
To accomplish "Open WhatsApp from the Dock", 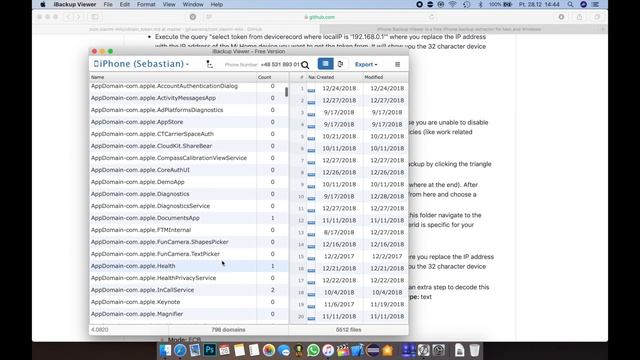I will (x=313, y=350).
